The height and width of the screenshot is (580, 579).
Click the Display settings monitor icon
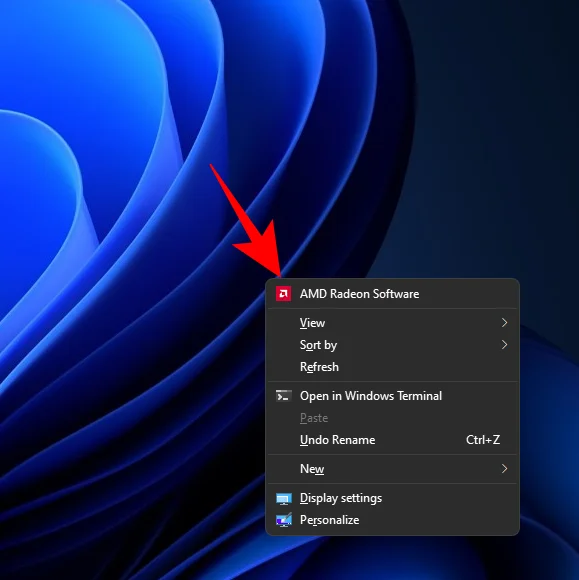pyautogui.click(x=284, y=498)
